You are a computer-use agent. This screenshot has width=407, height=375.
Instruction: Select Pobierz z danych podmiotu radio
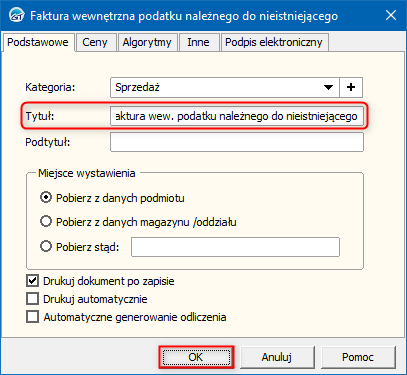46,198
